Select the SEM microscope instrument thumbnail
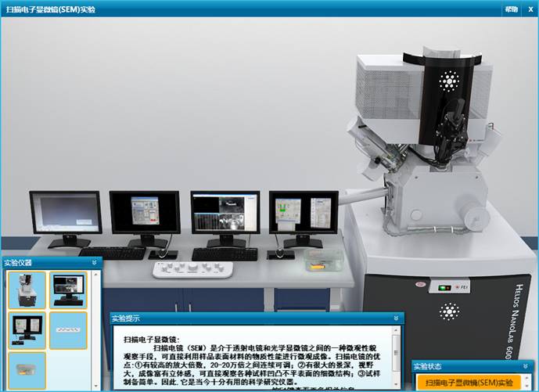This screenshot has height=392, width=539. tap(26, 289)
